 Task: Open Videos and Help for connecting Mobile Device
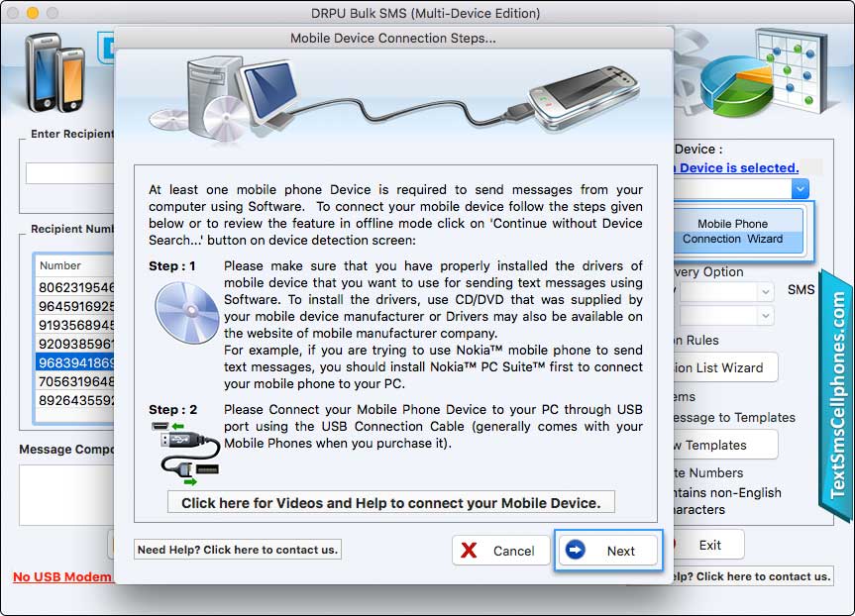tap(391, 503)
